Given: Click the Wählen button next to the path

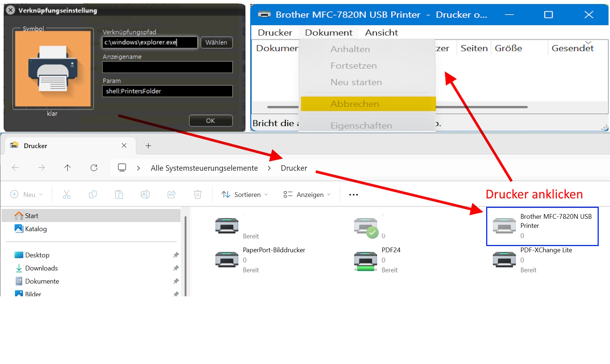Looking at the screenshot, I should [216, 43].
